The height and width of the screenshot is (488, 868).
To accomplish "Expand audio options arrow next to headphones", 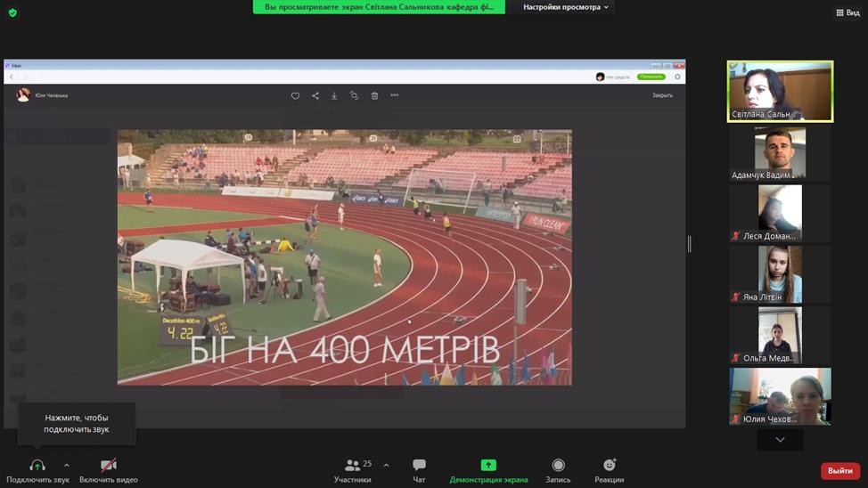I will [66, 465].
